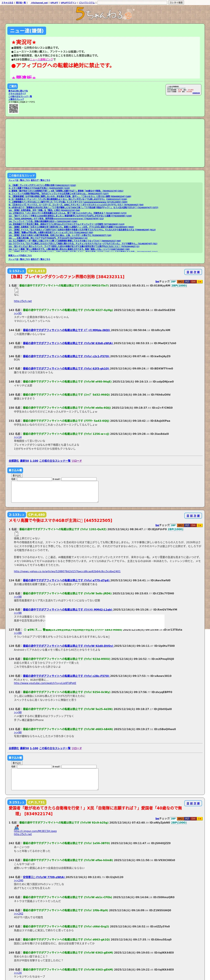Click the 安倍晋三 name link in post 244
The image size is (210, 980).
point(44,877)
